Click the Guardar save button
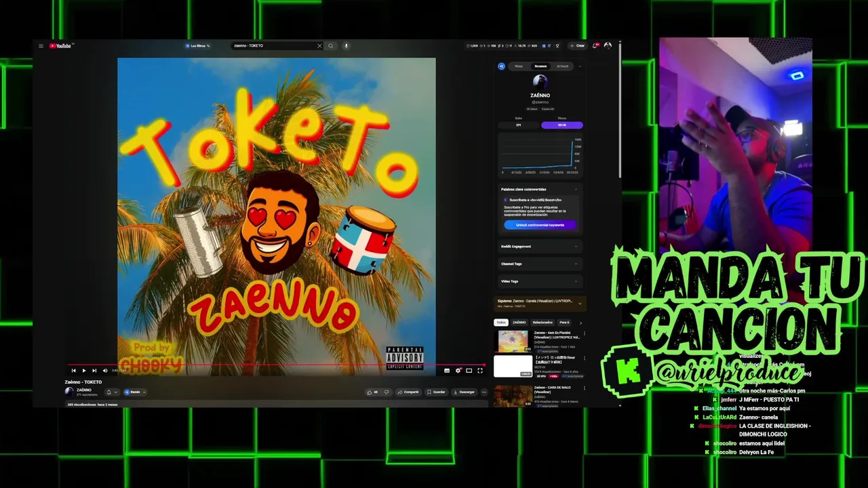The image size is (868, 488). tap(436, 392)
